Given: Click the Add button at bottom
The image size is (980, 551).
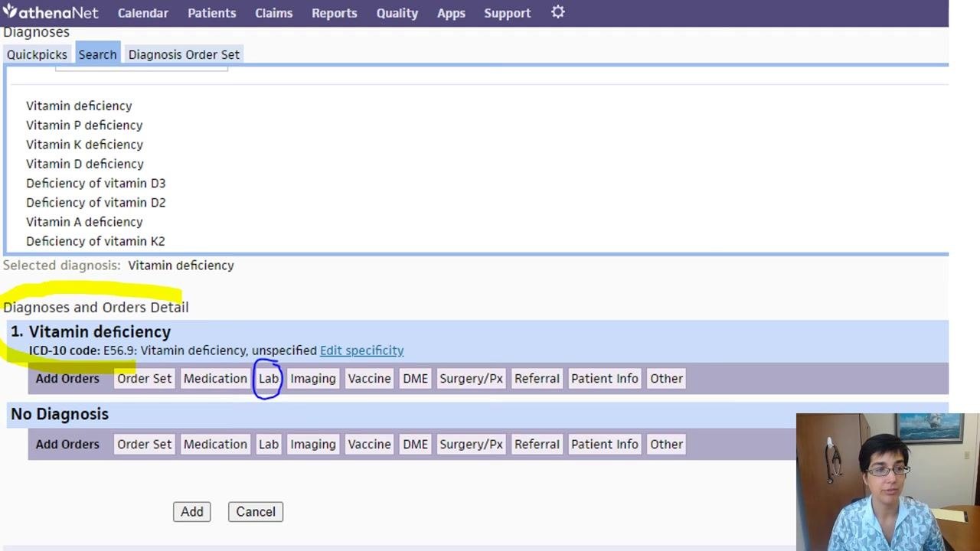Looking at the screenshot, I should 192,512.
